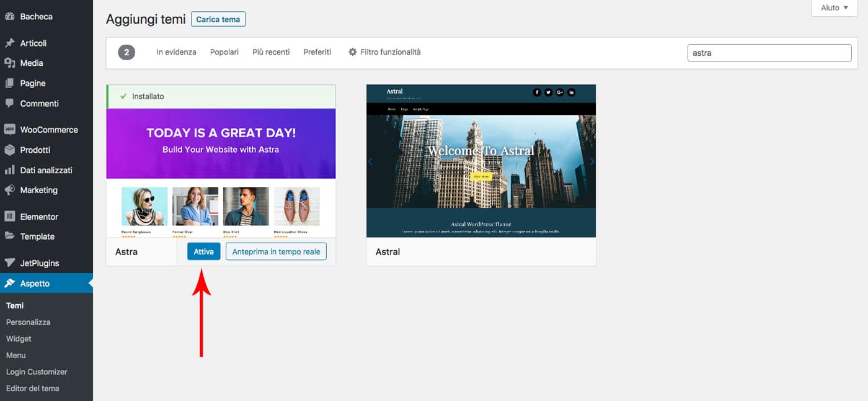Open the Aiuto help dropdown
This screenshot has height=401, width=868.
(835, 8)
